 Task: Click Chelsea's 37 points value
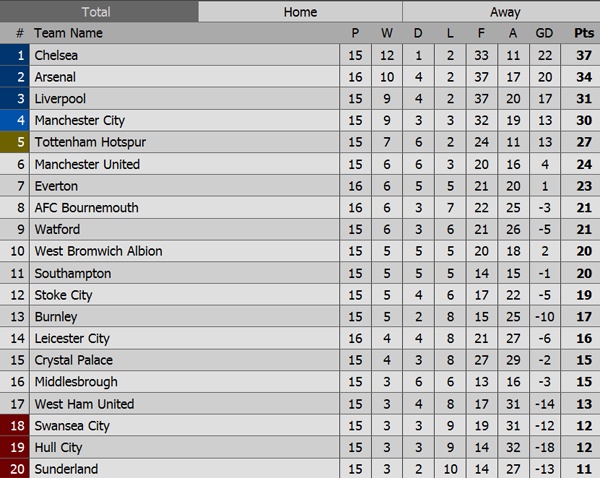[x=584, y=55]
